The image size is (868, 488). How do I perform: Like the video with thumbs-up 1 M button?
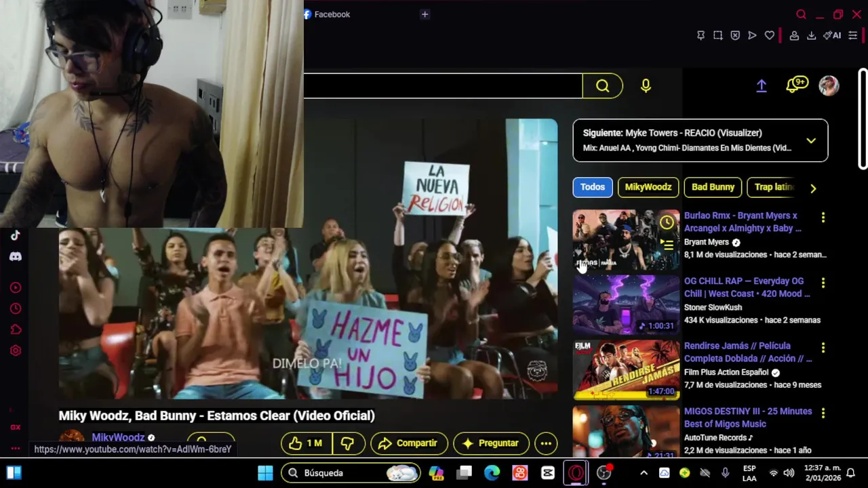(307, 443)
